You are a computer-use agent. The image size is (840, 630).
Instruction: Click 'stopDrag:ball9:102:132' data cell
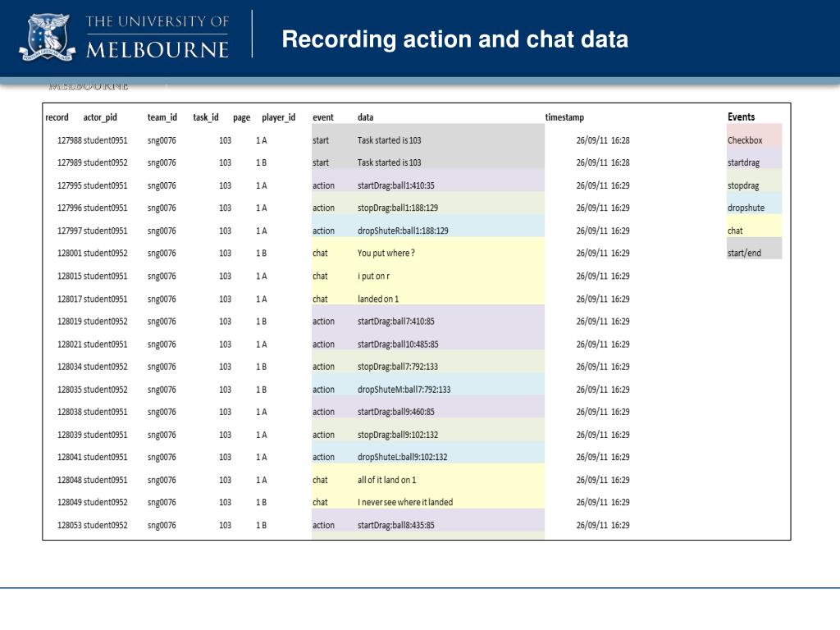tap(398, 435)
